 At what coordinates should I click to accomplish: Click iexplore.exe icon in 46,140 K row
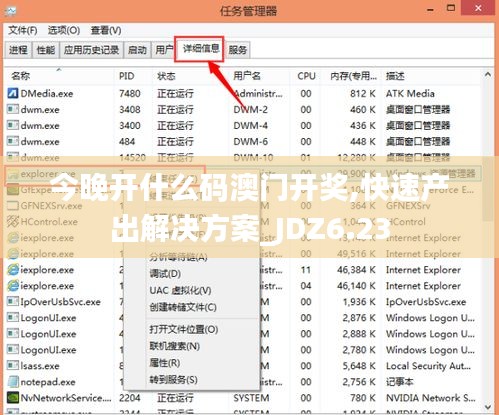pyautogui.click(x=13, y=286)
